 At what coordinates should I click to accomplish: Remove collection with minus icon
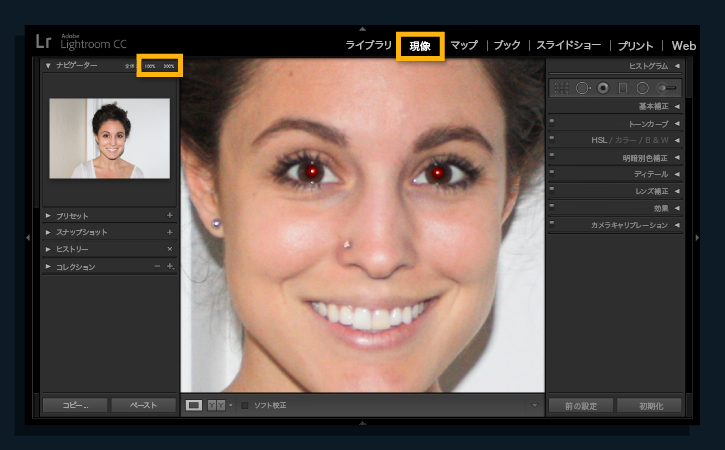[157, 266]
